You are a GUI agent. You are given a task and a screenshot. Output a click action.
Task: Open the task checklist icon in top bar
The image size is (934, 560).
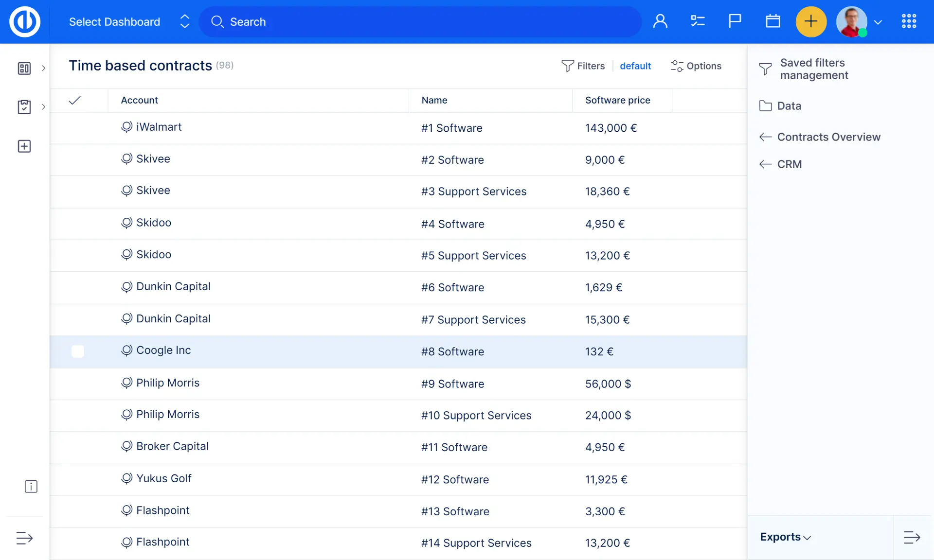tap(698, 21)
